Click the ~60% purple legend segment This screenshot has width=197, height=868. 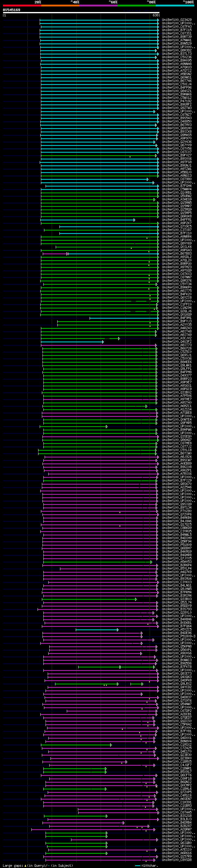pyautogui.click(x=99, y=6)
